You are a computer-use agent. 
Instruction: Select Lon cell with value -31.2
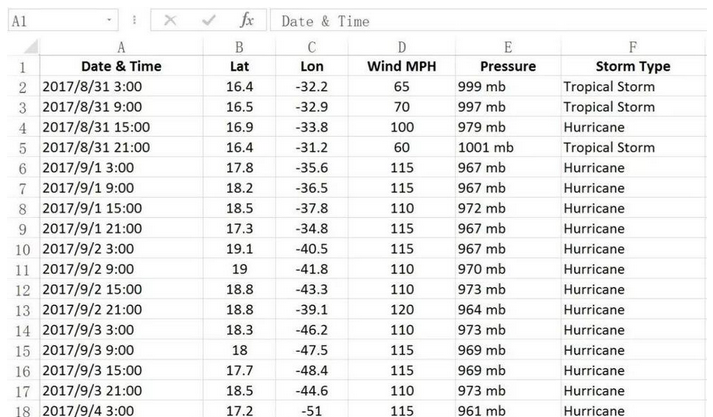point(311,147)
